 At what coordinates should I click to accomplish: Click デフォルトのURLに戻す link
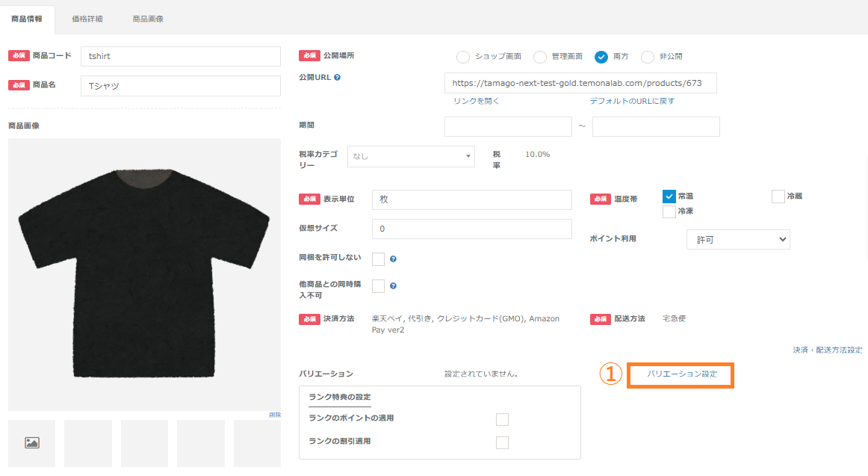tap(632, 102)
